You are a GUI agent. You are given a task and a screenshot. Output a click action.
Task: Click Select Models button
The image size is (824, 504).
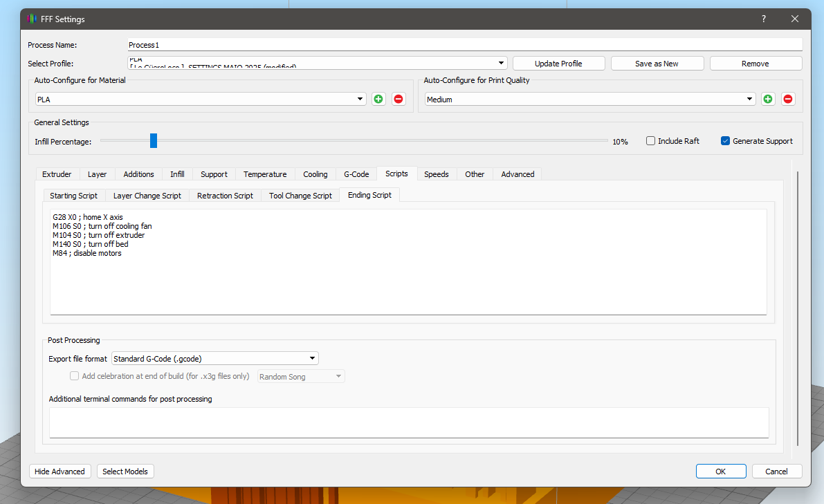pyautogui.click(x=125, y=472)
